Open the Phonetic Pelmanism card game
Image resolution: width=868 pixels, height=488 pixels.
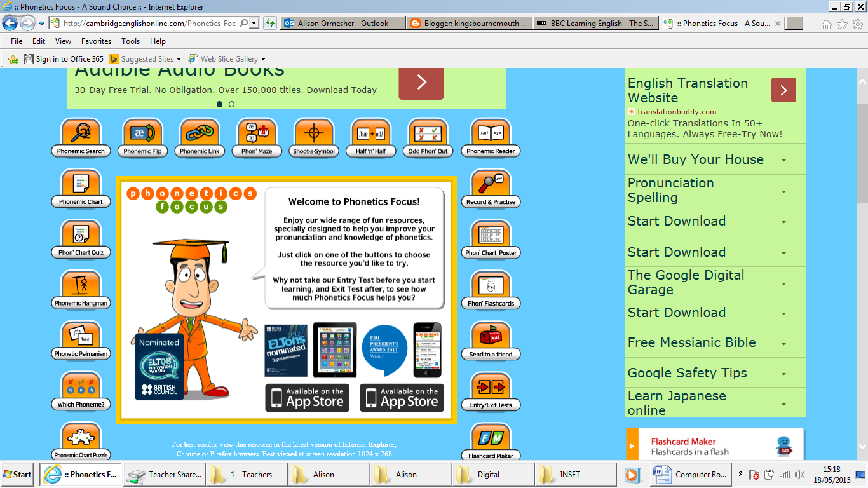coord(81,341)
